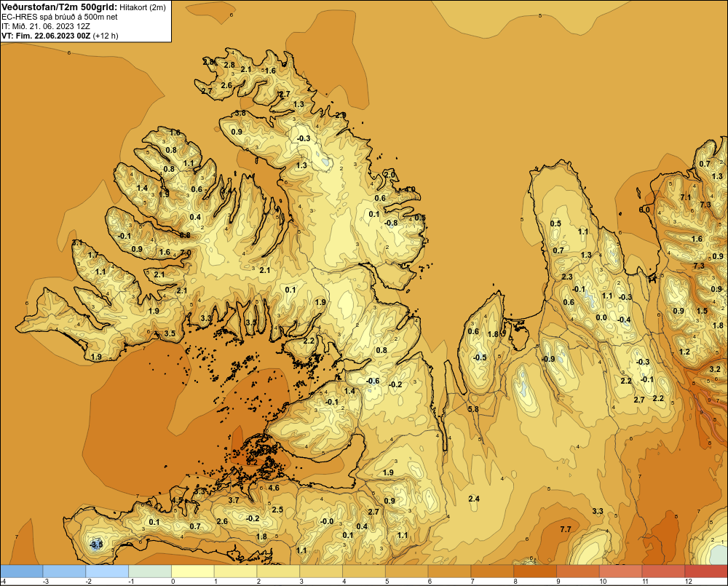Click the 4.6 temperature label
The image size is (728, 586).
tap(274, 488)
